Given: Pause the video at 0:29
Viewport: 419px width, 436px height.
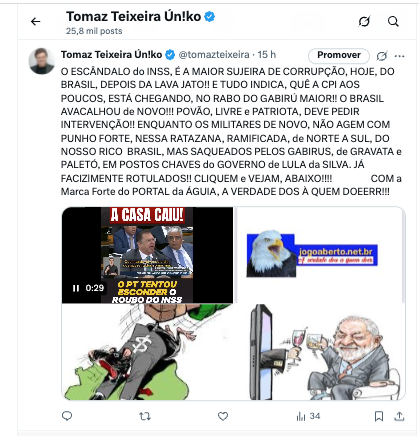Looking at the screenshot, I should (x=76, y=288).
